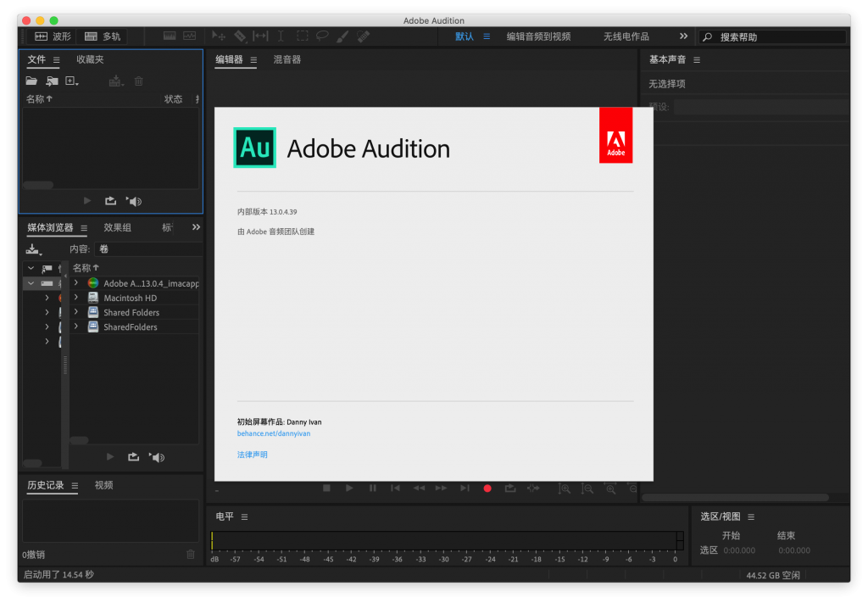Click the import file icon in Files panel
The width and height of the screenshot is (868, 603).
[x=52, y=81]
